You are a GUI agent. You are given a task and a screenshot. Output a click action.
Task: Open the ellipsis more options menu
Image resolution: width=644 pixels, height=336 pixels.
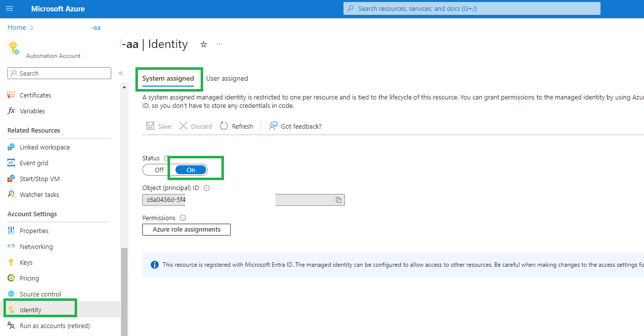coord(219,44)
